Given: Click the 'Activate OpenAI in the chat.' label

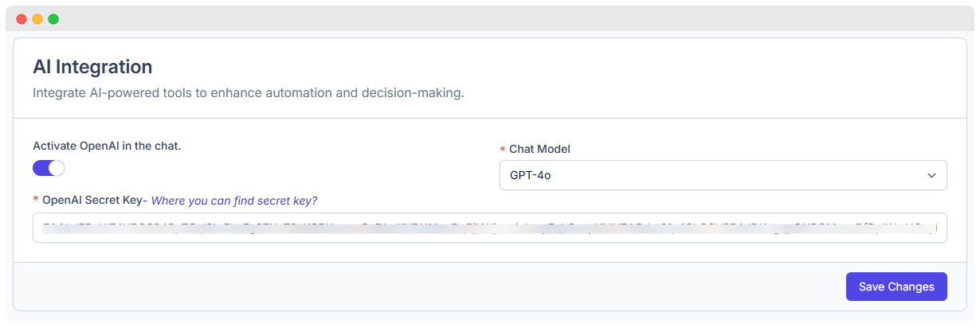Looking at the screenshot, I should [x=107, y=146].
